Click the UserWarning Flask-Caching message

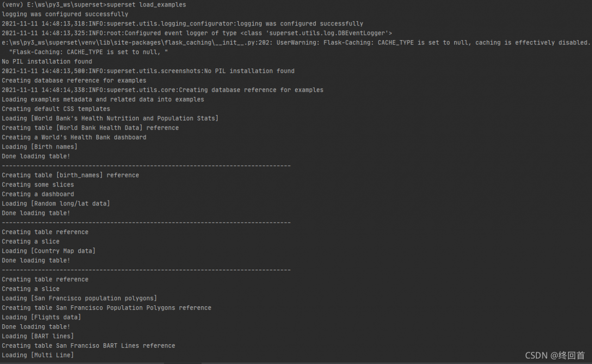point(433,42)
